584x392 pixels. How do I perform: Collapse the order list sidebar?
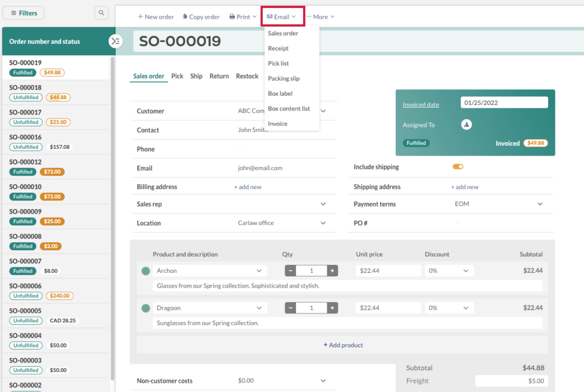(x=116, y=40)
